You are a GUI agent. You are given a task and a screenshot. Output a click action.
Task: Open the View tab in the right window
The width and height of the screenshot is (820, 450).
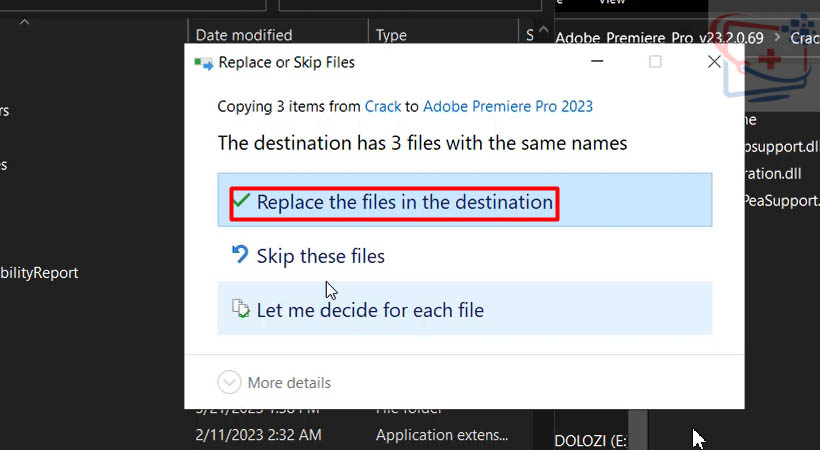point(611,3)
